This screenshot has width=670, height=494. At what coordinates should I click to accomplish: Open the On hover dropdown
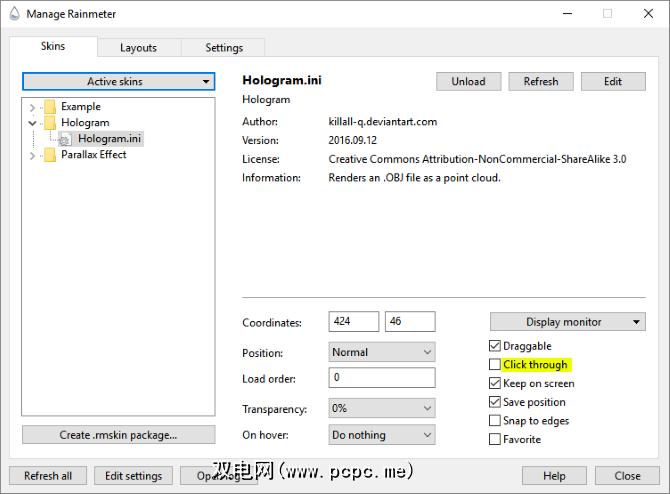click(x=382, y=435)
